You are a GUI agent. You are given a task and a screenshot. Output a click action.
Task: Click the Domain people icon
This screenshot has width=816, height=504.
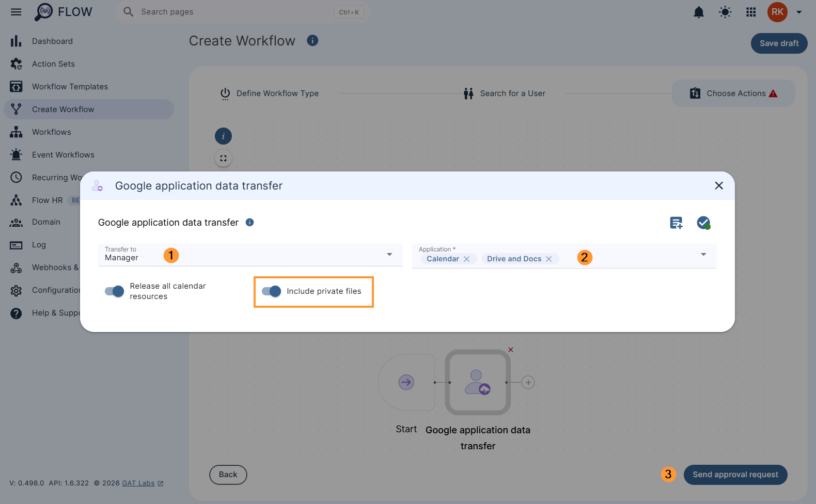coord(16,223)
